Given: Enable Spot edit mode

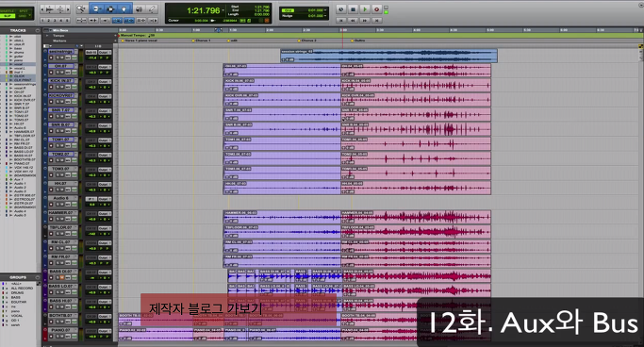Looking at the screenshot, I should pyautogui.click(x=24, y=10).
